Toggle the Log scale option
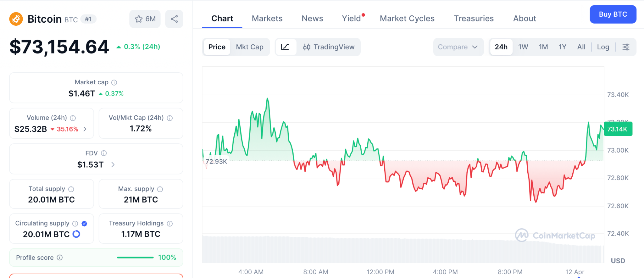 coord(603,47)
